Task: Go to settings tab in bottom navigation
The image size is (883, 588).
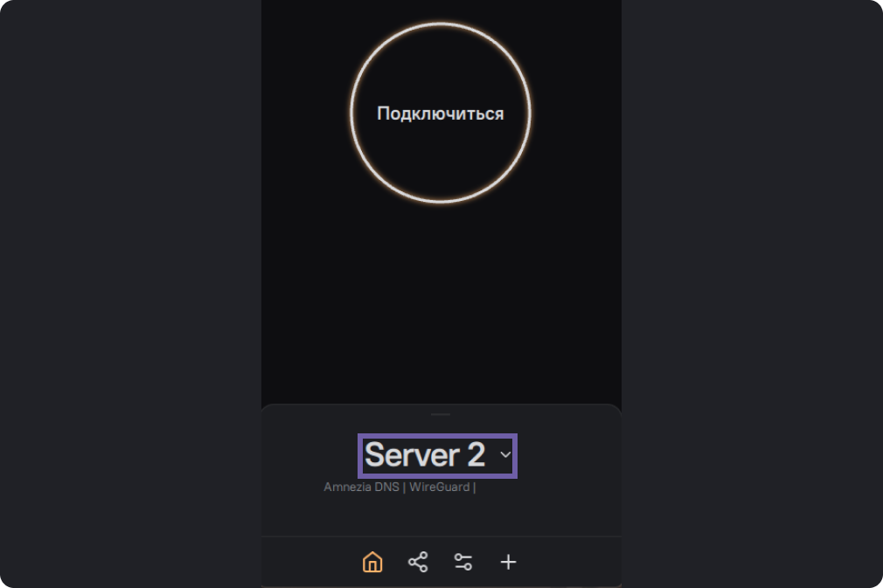Action: tap(463, 562)
